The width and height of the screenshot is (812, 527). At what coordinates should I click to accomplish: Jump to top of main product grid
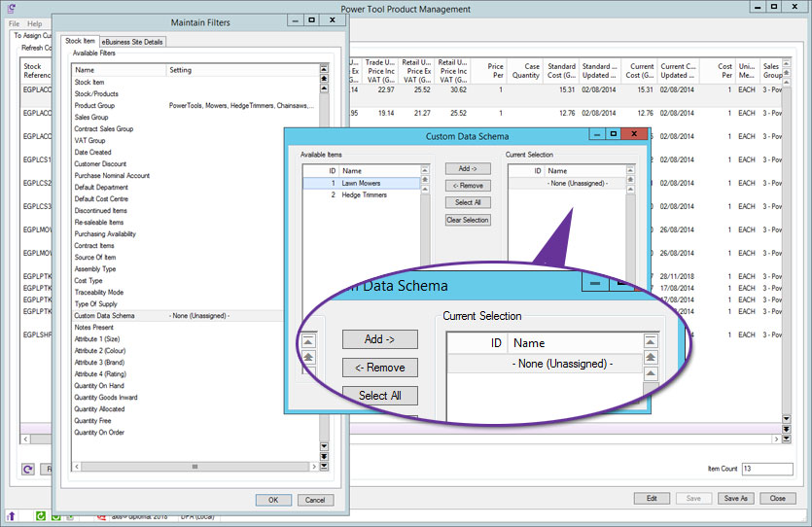[786, 63]
